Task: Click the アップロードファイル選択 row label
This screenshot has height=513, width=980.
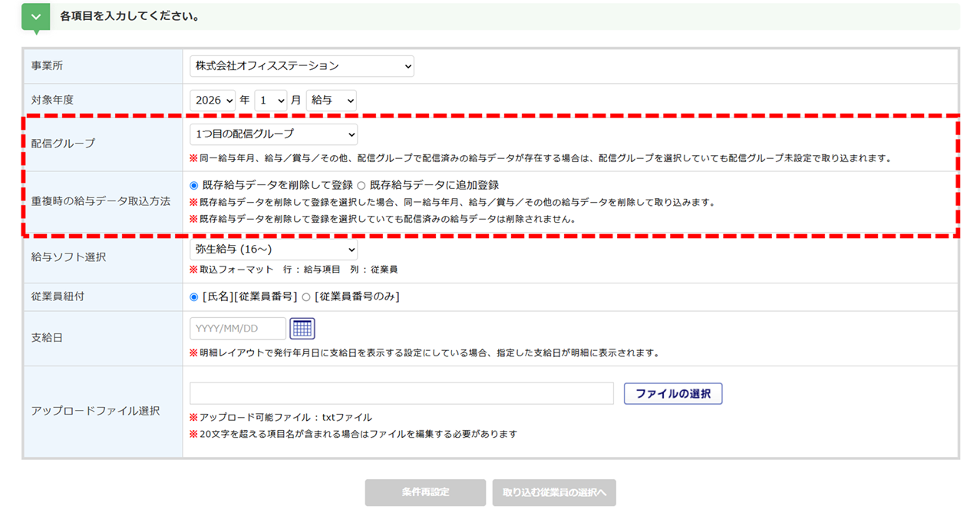Action: point(95,411)
